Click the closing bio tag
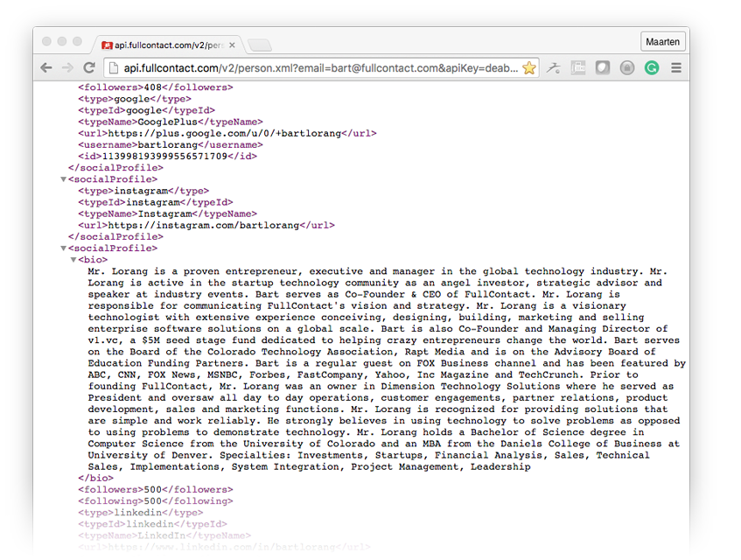 [x=96, y=479]
